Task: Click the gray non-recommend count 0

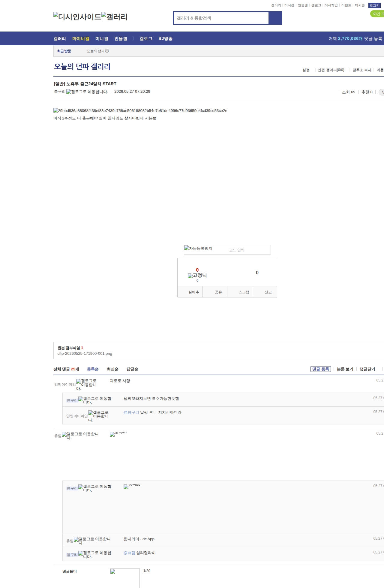Action: (x=257, y=273)
